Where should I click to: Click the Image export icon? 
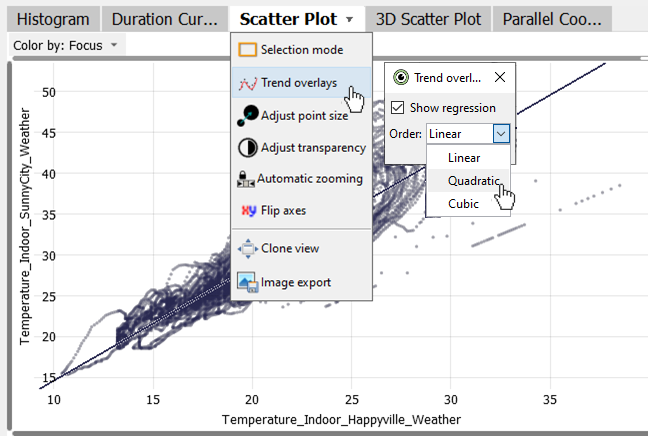[247, 282]
